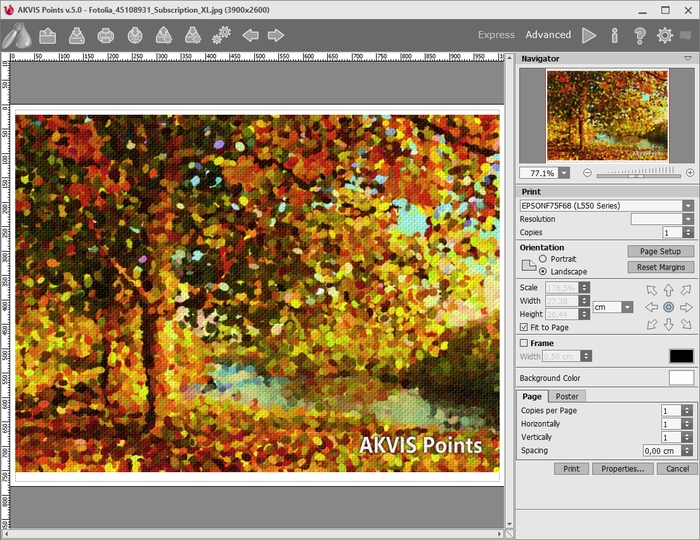
Task: Move image right with the right position arrow
Action: pyautogui.click(x=686, y=307)
